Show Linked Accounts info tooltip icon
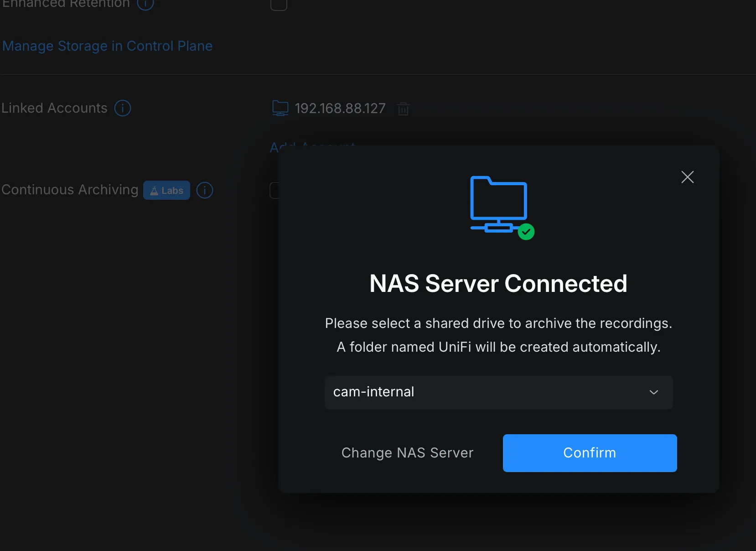The width and height of the screenshot is (756, 551). (123, 108)
